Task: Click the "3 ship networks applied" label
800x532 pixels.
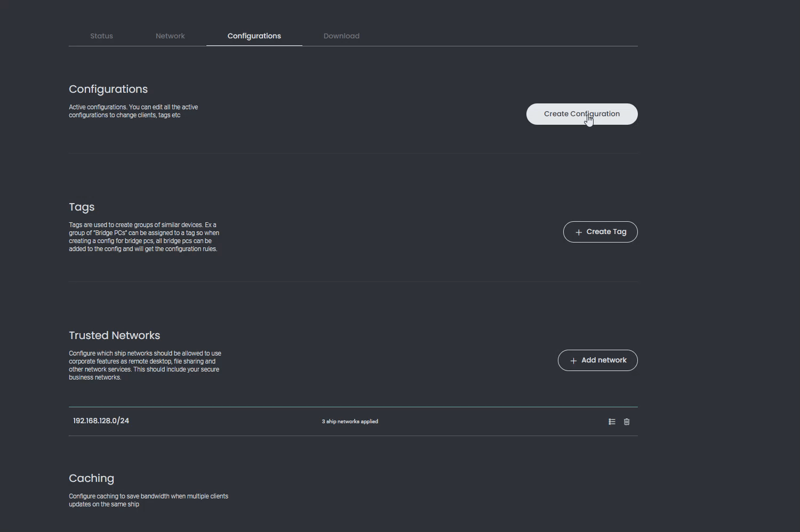Action: pyautogui.click(x=350, y=421)
